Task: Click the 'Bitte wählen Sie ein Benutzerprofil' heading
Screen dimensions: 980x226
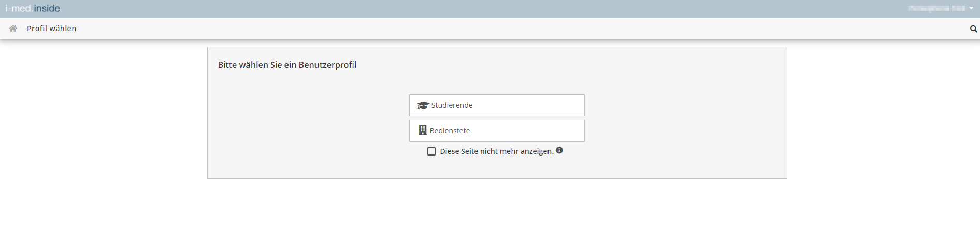Action: (287, 65)
